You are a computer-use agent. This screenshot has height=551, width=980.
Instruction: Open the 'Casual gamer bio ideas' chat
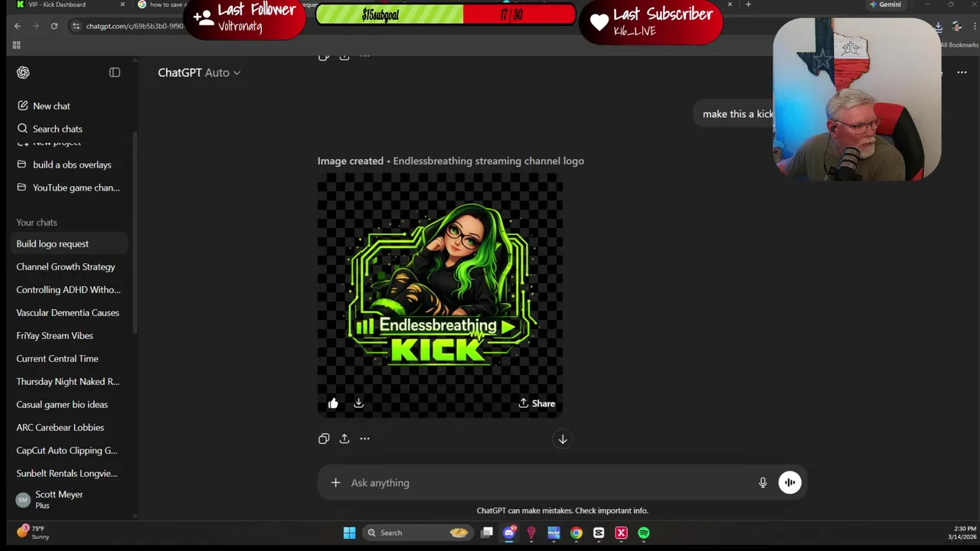tap(62, 404)
